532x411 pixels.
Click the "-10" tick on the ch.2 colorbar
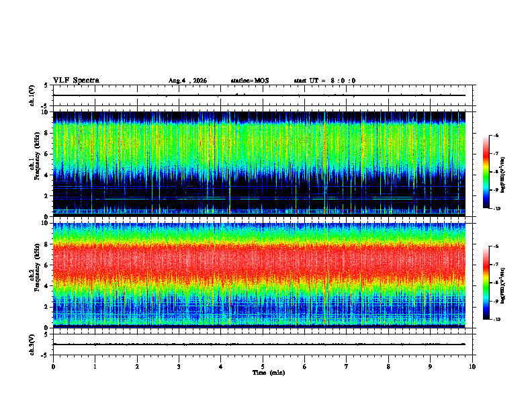click(x=496, y=320)
